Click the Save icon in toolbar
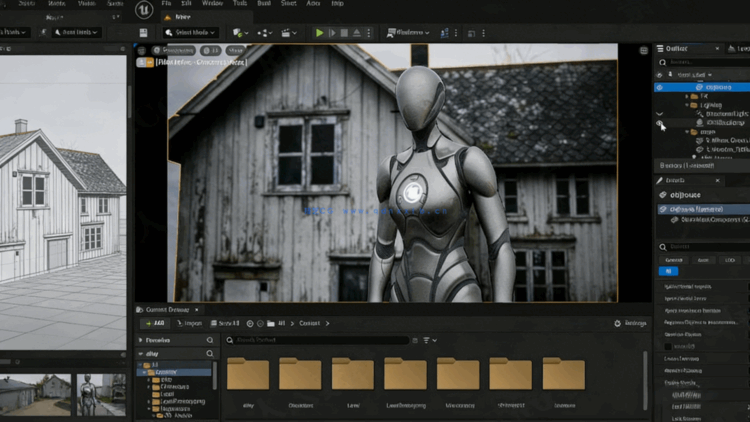 tap(144, 32)
